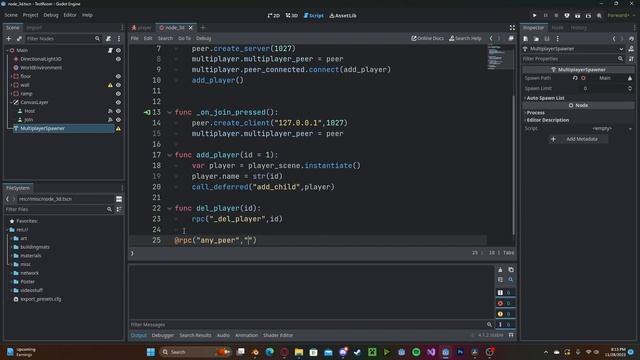Toggle visibility of Main node

[x=118, y=50]
